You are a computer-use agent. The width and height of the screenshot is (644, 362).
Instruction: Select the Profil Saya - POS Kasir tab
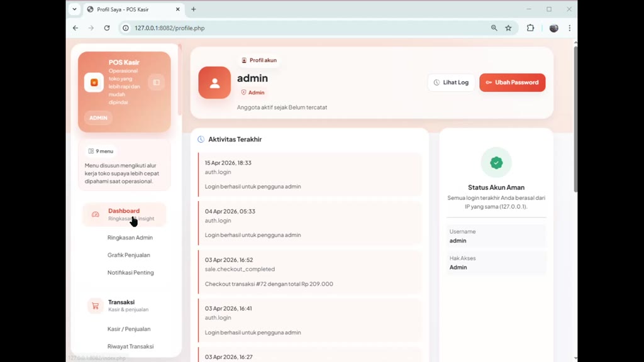134,9
